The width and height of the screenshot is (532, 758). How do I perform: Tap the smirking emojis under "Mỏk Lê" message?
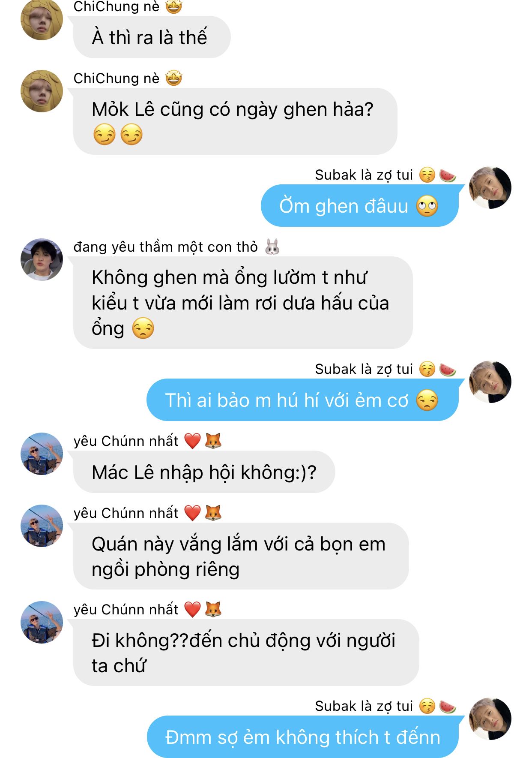click(118, 135)
